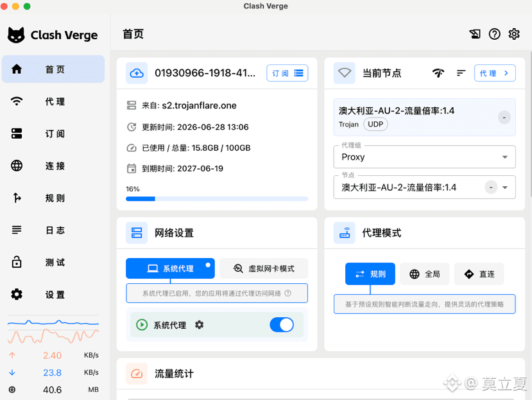The height and width of the screenshot is (400, 532).
Task: Click the lightweight mode icon in header
Action: coord(475,34)
